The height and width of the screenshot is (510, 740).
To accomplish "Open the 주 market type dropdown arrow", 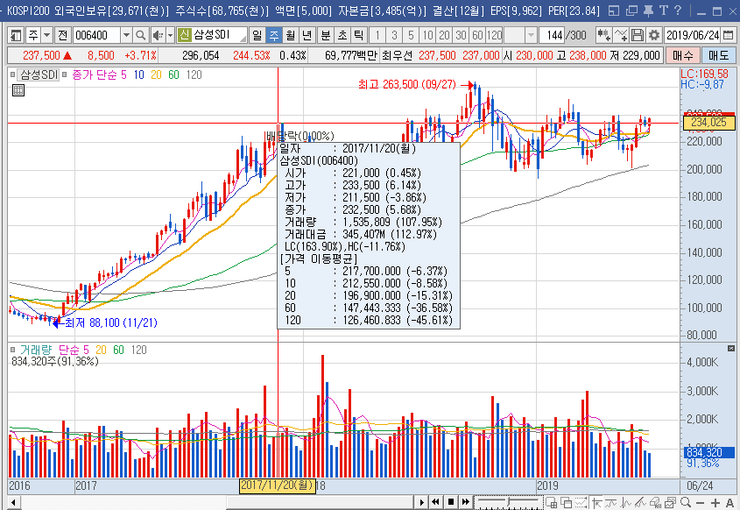I will click(47, 35).
